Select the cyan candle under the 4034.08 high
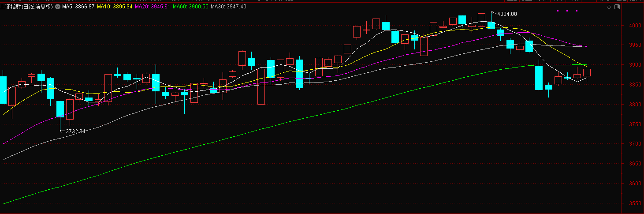Image resolution: width=644 pixels, height=214 pixels. 491,25
